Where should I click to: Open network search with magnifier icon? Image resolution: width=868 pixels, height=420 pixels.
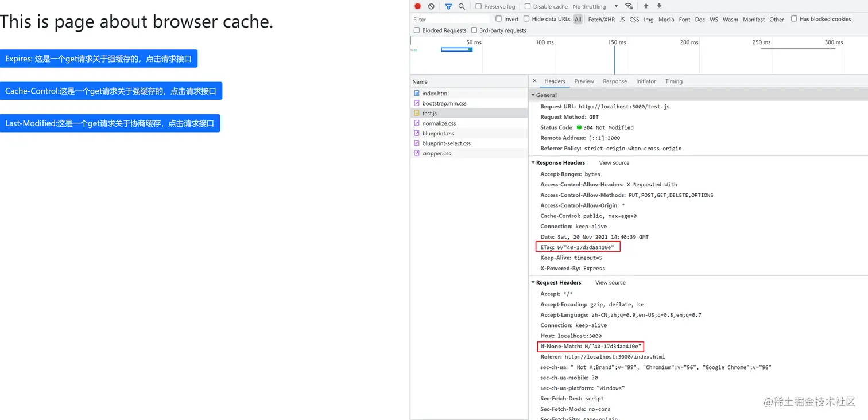pyautogui.click(x=462, y=6)
